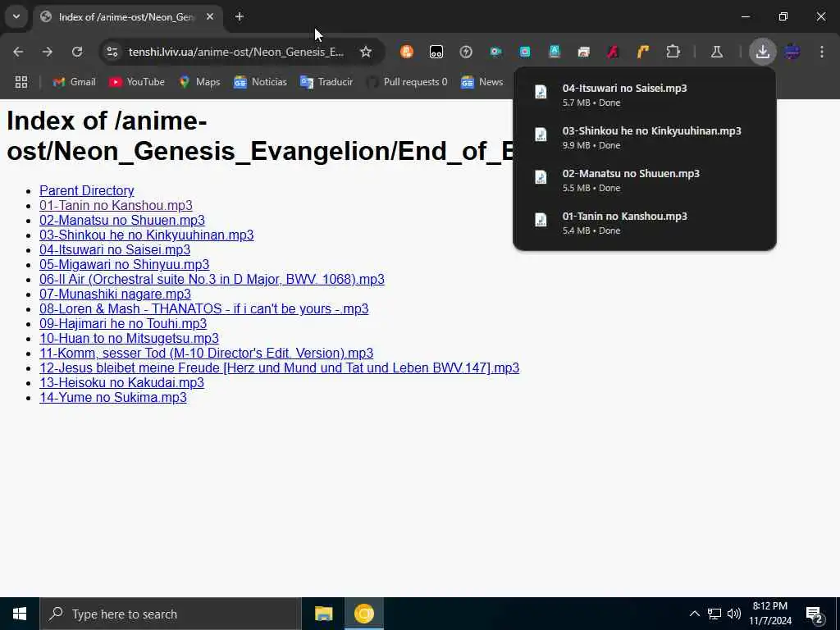Open the Noticias bookmark
Viewport: 840px width, 630px height.
pyautogui.click(x=260, y=82)
